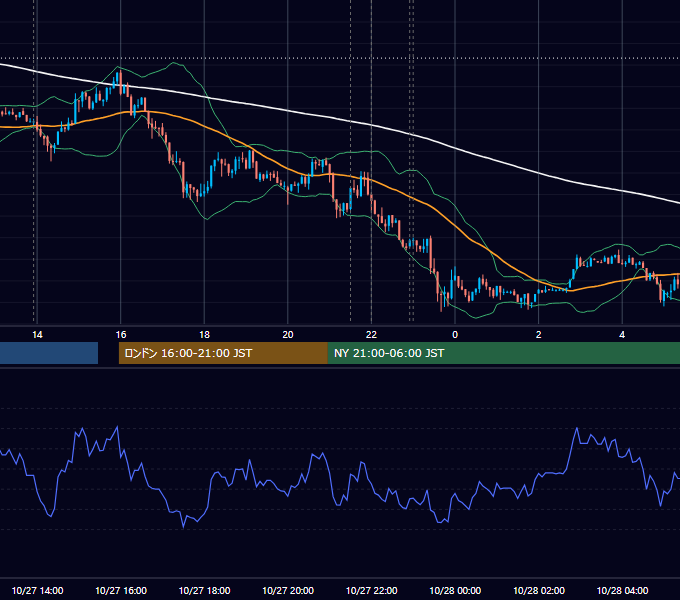Image resolution: width=680 pixels, height=600 pixels.
Task: Click the 0 hour axis label
Action: coord(455,335)
